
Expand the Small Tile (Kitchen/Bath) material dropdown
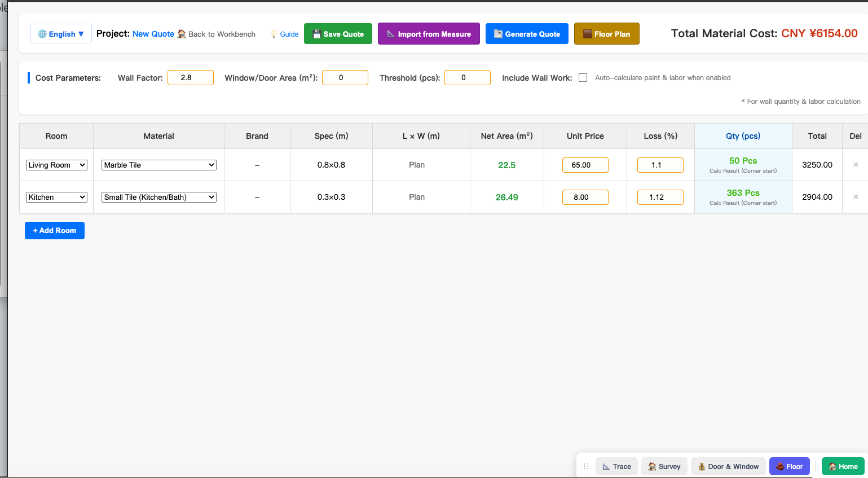click(159, 197)
